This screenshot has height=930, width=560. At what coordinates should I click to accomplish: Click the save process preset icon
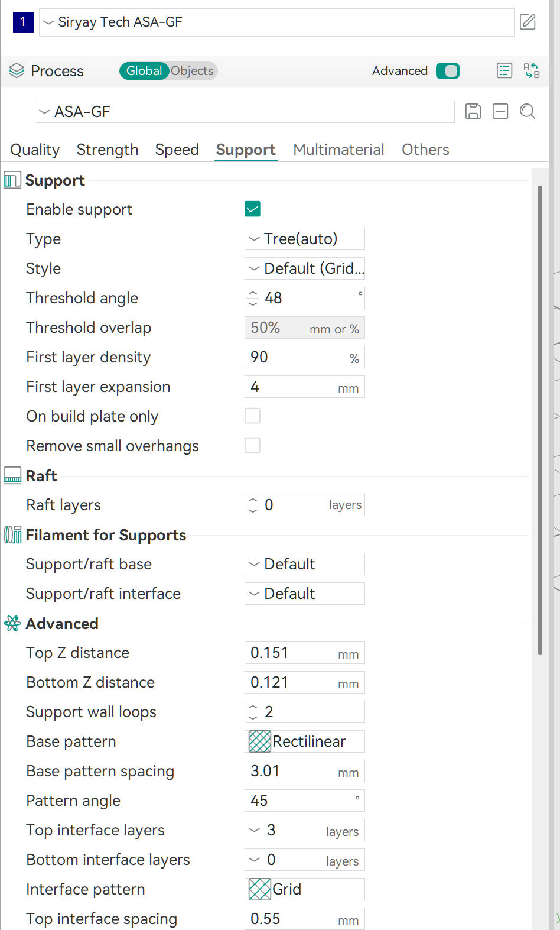click(473, 111)
